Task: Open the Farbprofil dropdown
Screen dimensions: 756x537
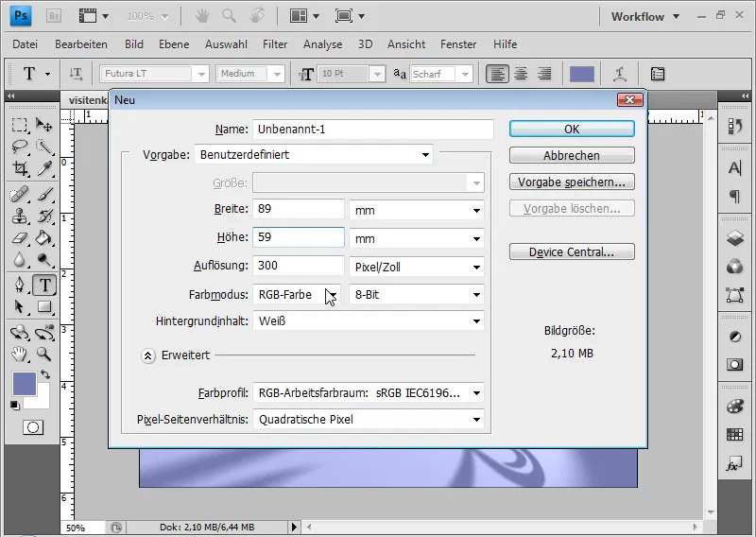Action: (369, 392)
